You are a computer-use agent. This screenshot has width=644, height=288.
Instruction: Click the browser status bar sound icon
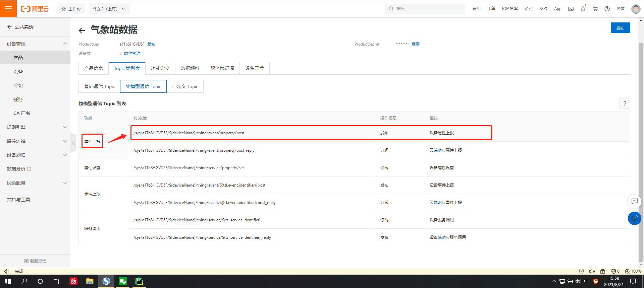(592, 271)
